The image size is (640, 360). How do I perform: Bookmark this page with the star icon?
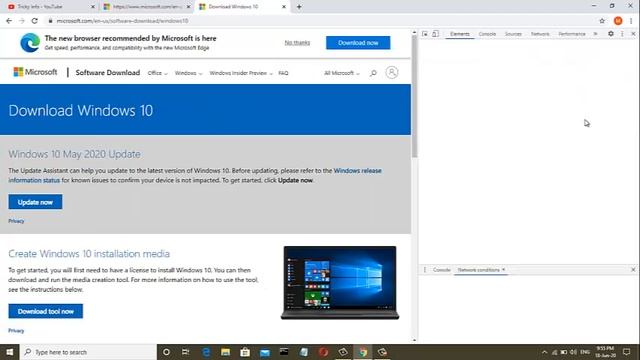click(602, 21)
